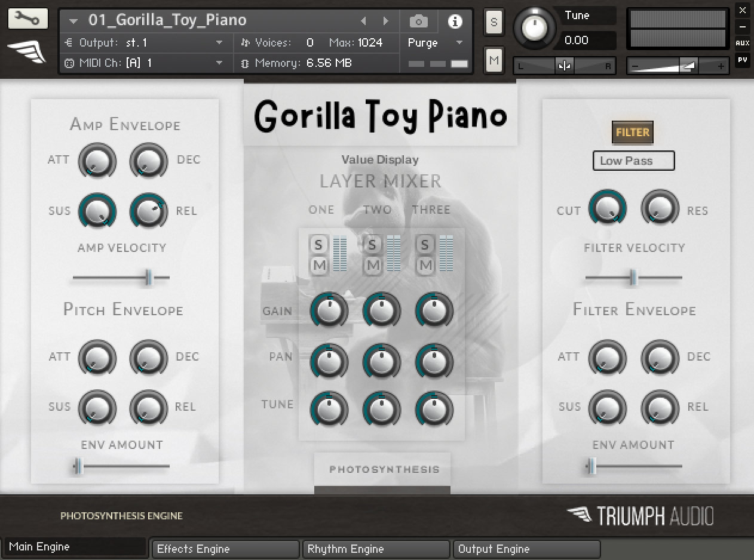754x560 pixels.
Task: Click the previous preset arrow
Action: pyautogui.click(x=364, y=20)
